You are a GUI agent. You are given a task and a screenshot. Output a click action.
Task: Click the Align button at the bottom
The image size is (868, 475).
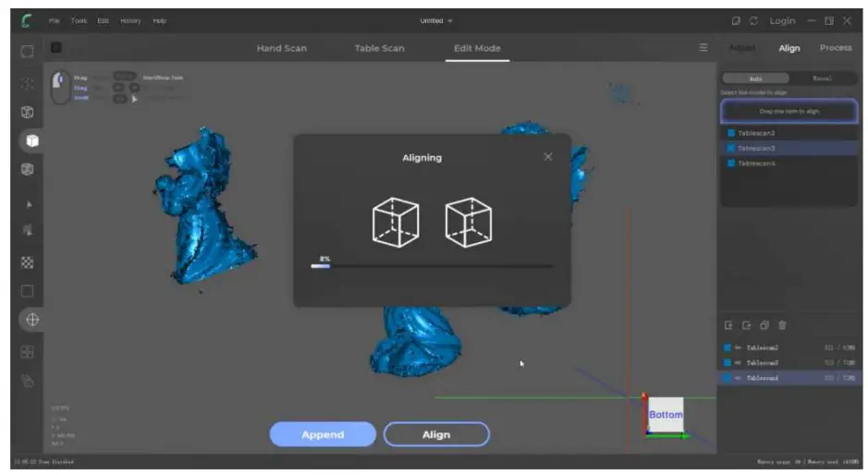436,434
